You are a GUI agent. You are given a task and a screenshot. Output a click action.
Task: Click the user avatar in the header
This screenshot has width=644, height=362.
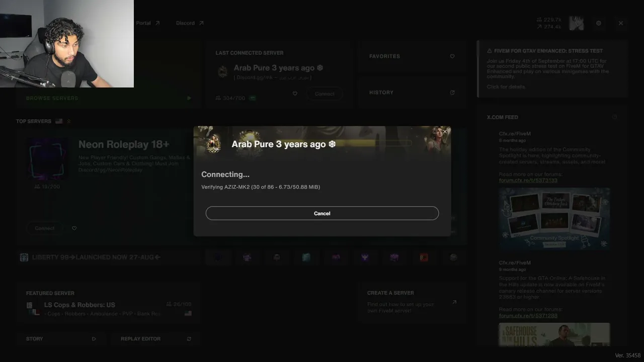click(x=576, y=23)
